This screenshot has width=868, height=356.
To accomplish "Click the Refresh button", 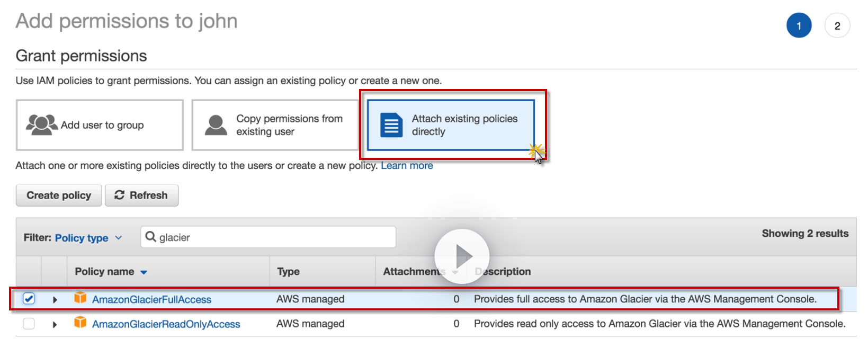I will (x=141, y=195).
